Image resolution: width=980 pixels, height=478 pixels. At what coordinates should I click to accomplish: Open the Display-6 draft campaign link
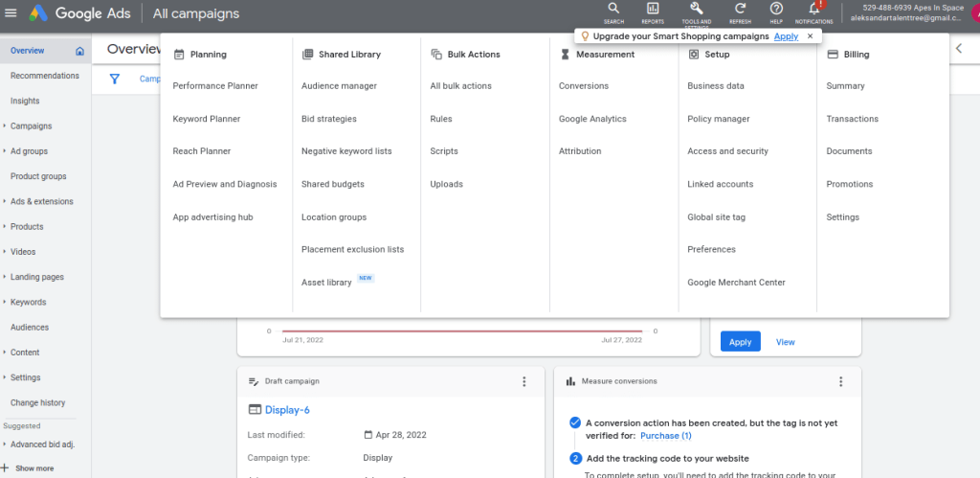pyautogui.click(x=287, y=410)
